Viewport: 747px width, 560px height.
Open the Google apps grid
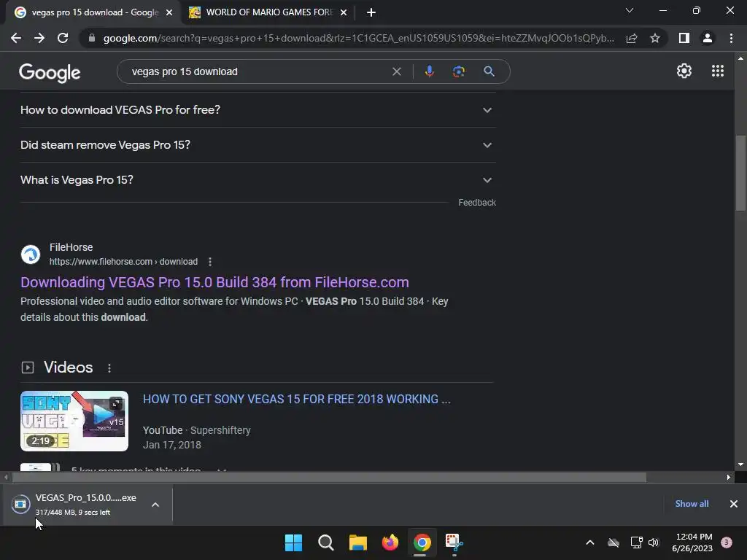(x=718, y=71)
